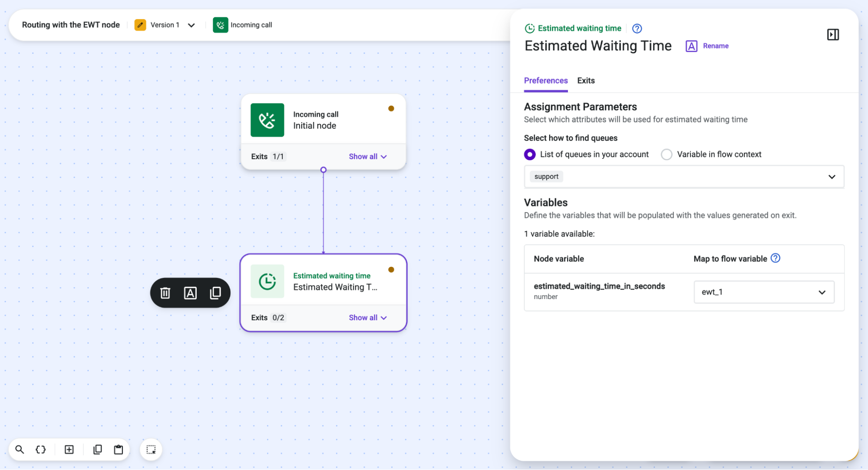Activate the dashed selection marquee tool
This screenshot has height=470, width=868.
(151, 449)
